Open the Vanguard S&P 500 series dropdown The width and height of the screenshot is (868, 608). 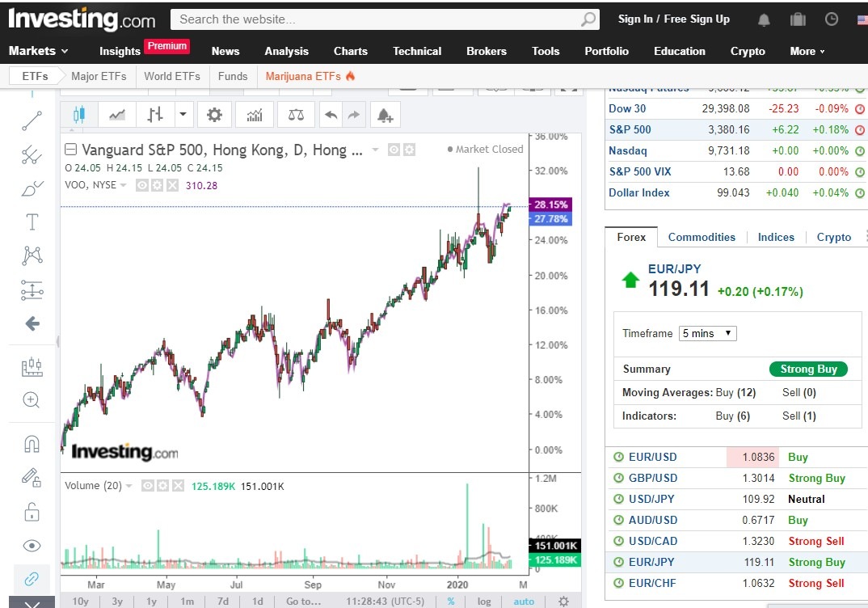click(x=375, y=150)
